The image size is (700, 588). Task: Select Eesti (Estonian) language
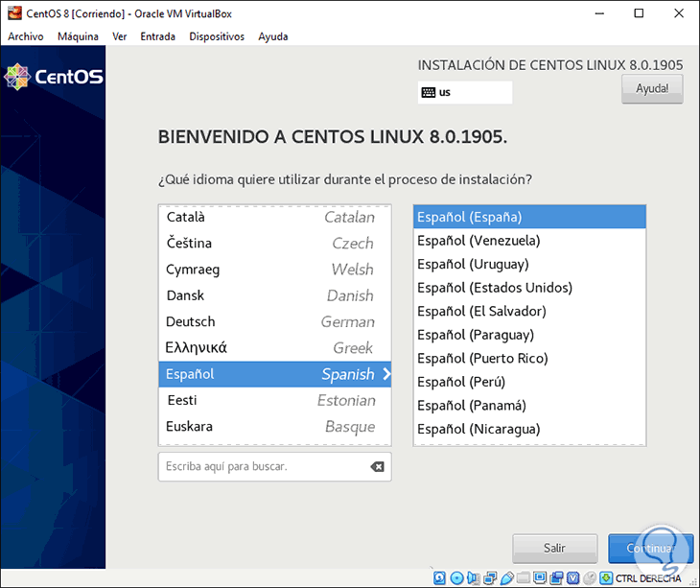click(274, 401)
